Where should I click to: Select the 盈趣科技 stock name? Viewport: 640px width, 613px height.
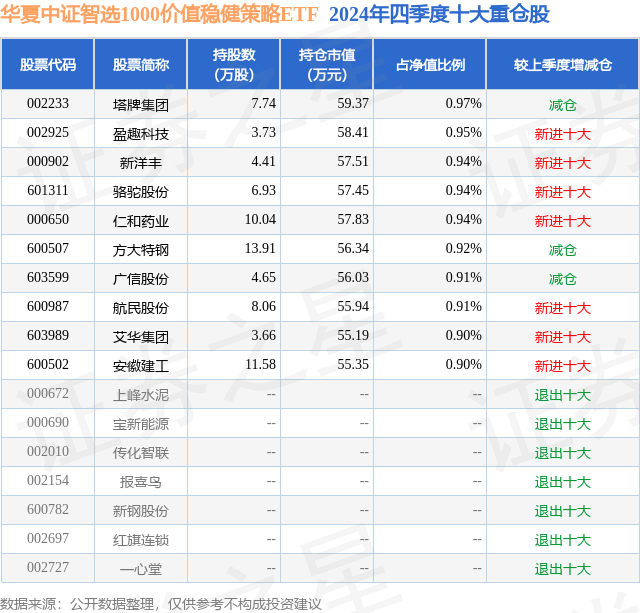(x=141, y=134)
